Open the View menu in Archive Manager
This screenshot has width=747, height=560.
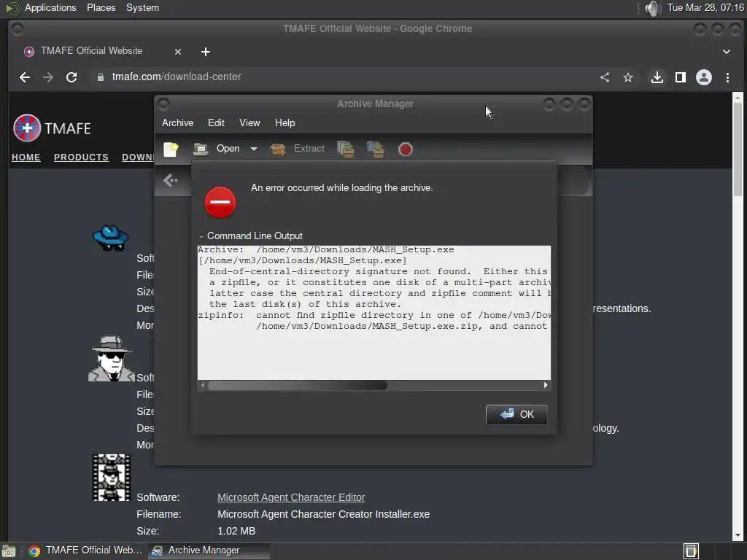(249, 122)
